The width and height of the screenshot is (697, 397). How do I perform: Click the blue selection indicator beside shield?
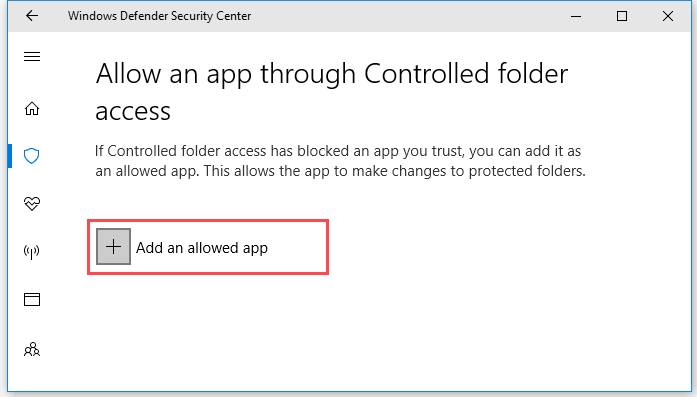pyautogui.click(x=10, y=156)
